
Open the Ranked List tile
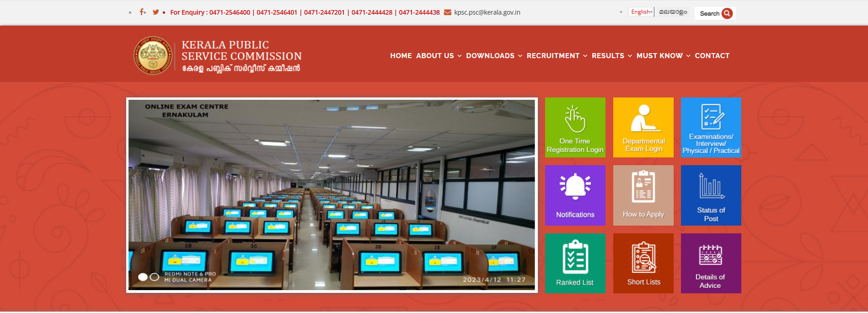point(575,263)
